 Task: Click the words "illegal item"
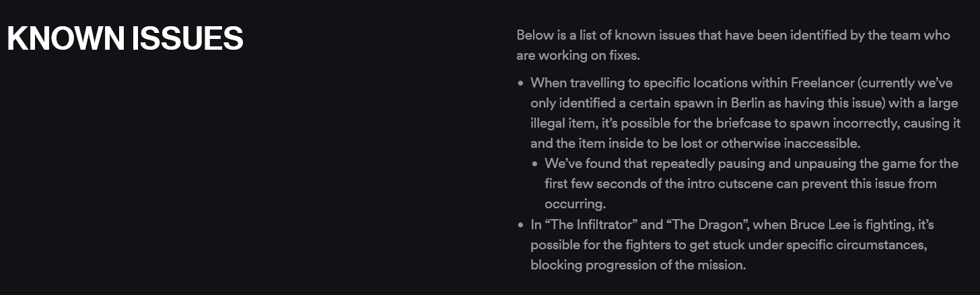(564, 123)
